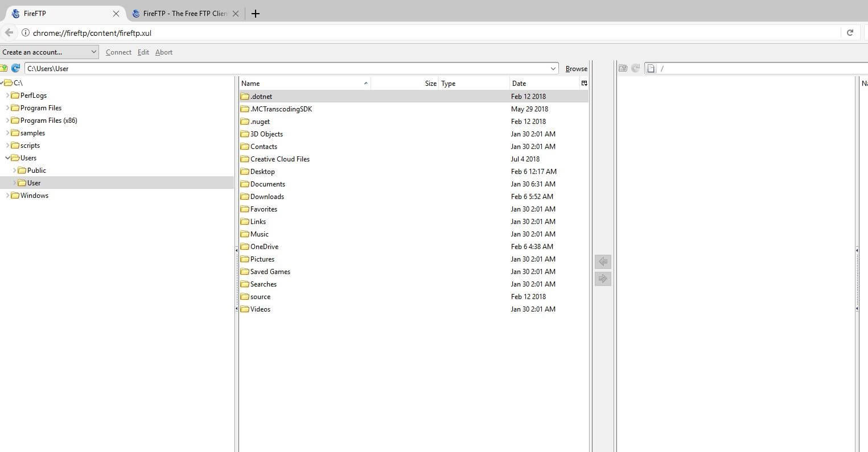
Task: Expand the User tree node
Action: pyautogui.click(x=14, y=183)
